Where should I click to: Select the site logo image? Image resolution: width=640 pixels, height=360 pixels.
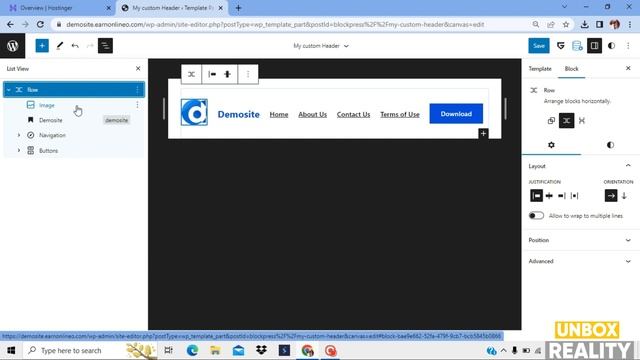(194, 112)
